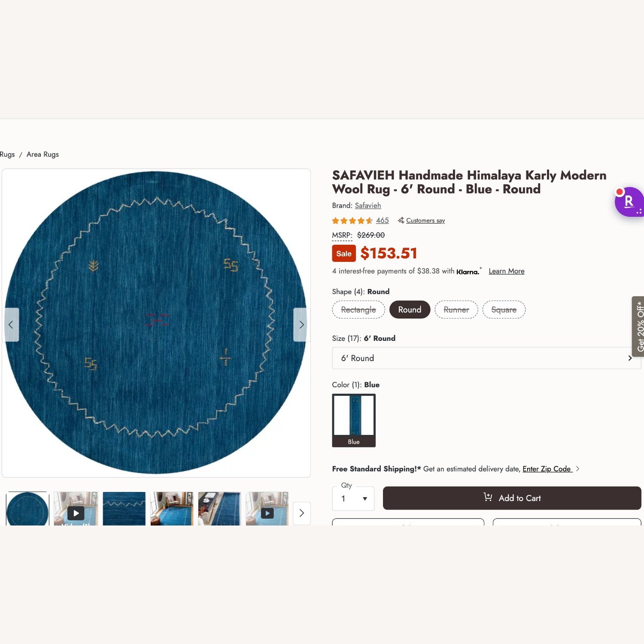The image size is (644, 644).
Task: Click the first star in the rating row
Action: coord(335,220)
